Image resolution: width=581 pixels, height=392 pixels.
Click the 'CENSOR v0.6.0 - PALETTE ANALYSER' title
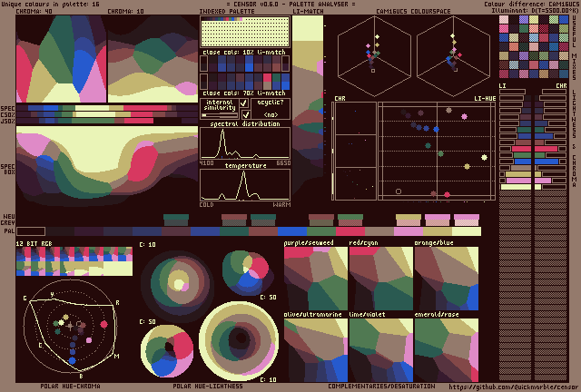pos(290,4)
